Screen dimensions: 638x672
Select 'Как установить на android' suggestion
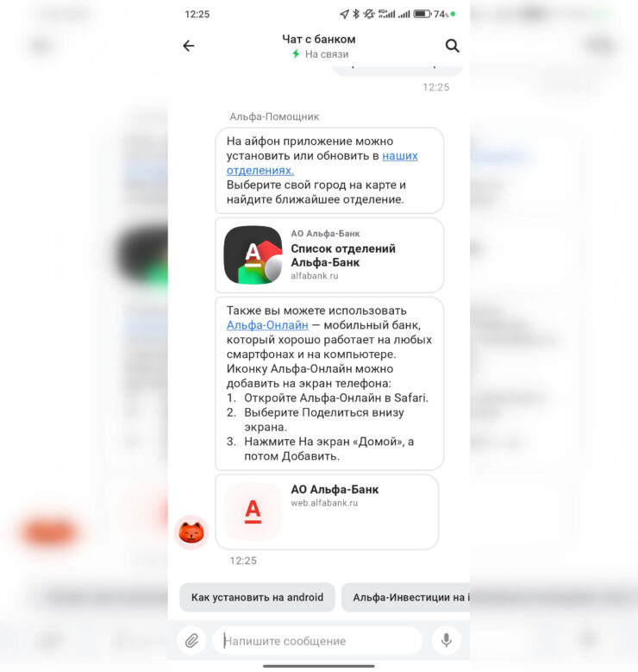click(257, 597)
